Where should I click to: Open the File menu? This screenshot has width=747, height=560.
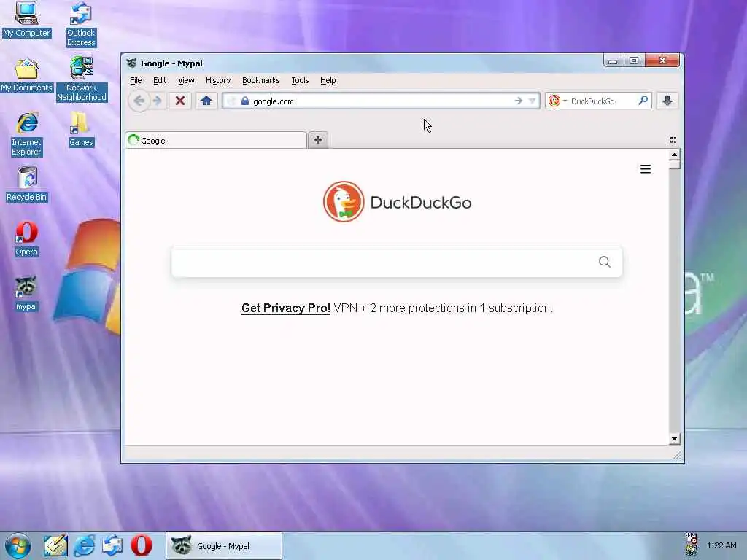[136, 80]
